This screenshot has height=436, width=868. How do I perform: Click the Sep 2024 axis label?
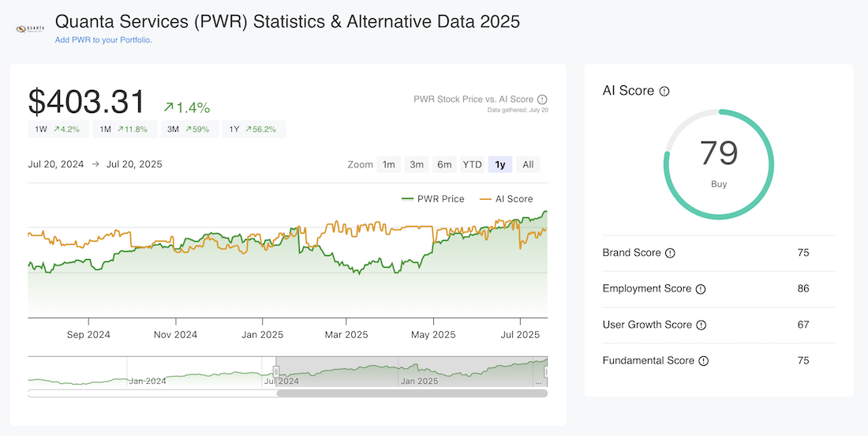pos(88,335)
